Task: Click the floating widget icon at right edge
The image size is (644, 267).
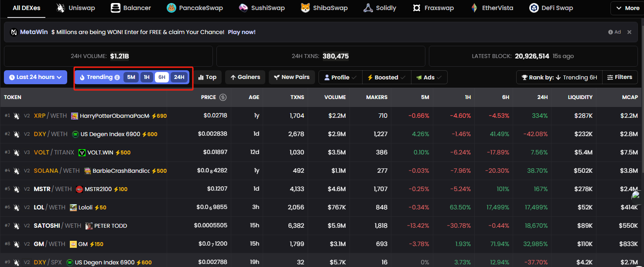Action: [x=637, y=196]
